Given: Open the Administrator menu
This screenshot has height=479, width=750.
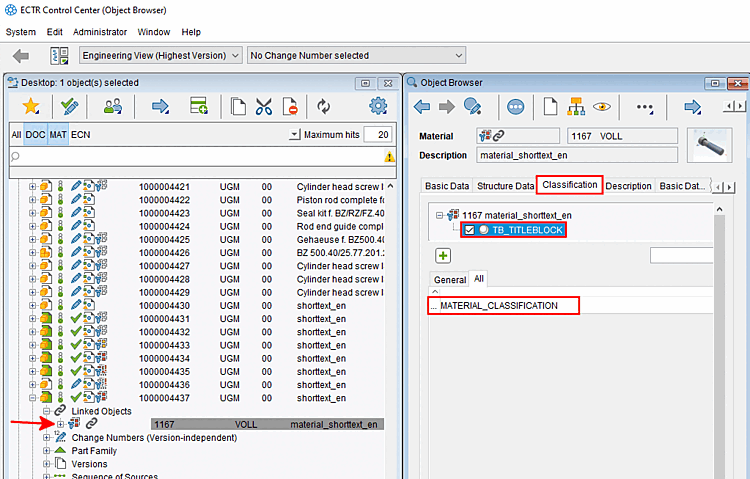Looking at the screenshot, I should click(x=100, y=32).
